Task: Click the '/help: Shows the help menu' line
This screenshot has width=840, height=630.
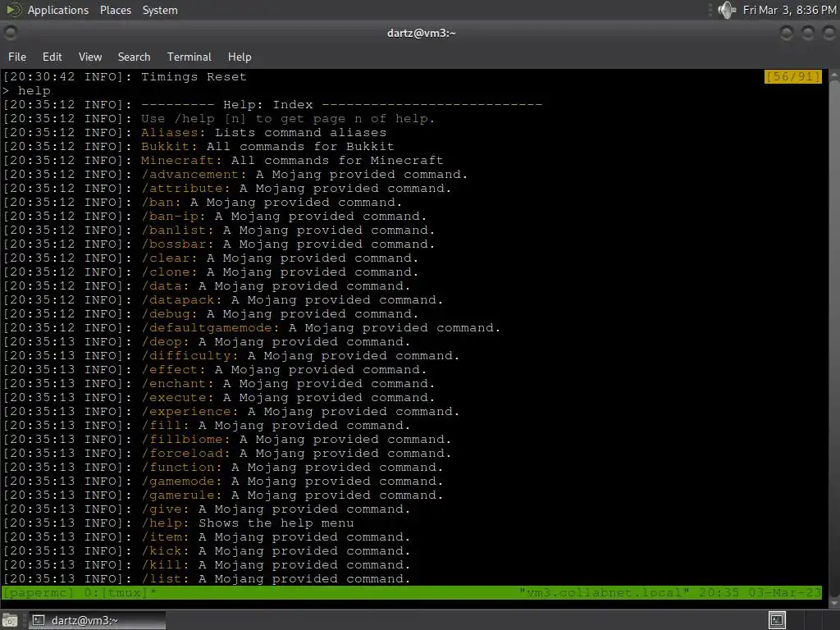Action: pos(178,523)
